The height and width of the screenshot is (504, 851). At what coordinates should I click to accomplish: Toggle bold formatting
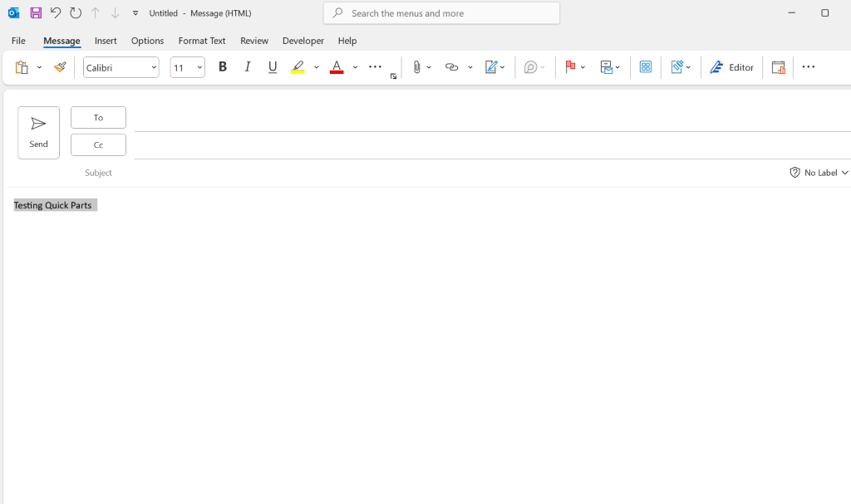[222, 67]
